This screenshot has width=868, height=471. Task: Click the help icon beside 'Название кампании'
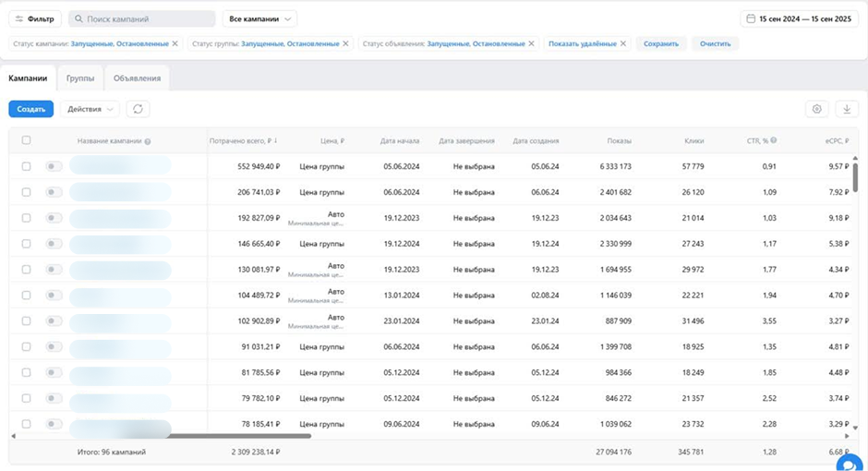click(148, 141)
